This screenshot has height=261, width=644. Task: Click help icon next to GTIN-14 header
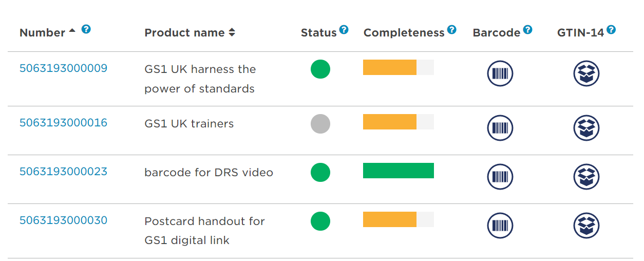coord(611,29)
